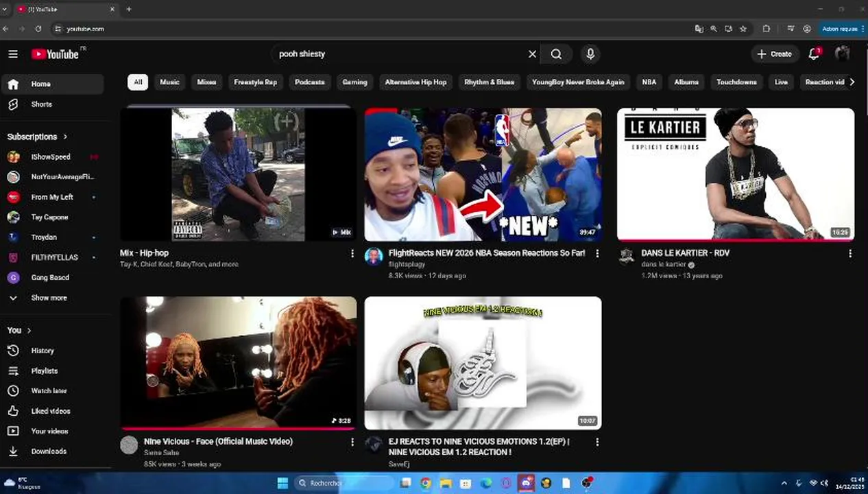868x494 pixels.
Task: Open Watch later in the sidebar
Action: 53,391
